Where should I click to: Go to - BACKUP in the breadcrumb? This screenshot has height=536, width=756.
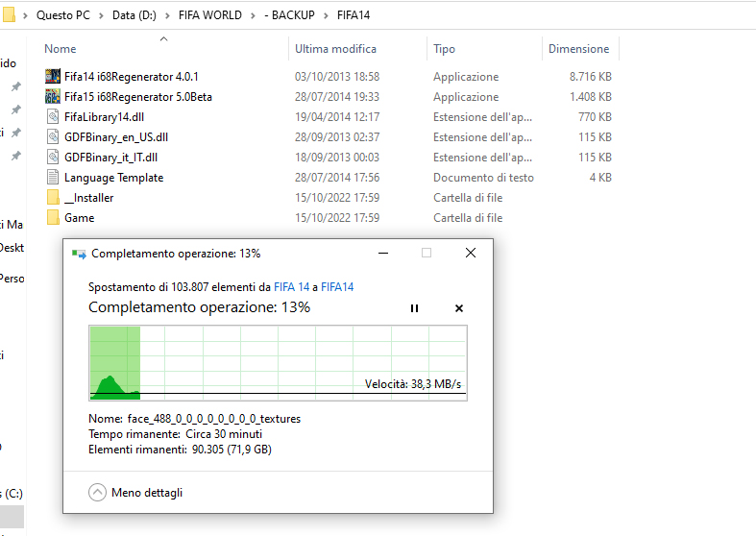coord(289,15)
